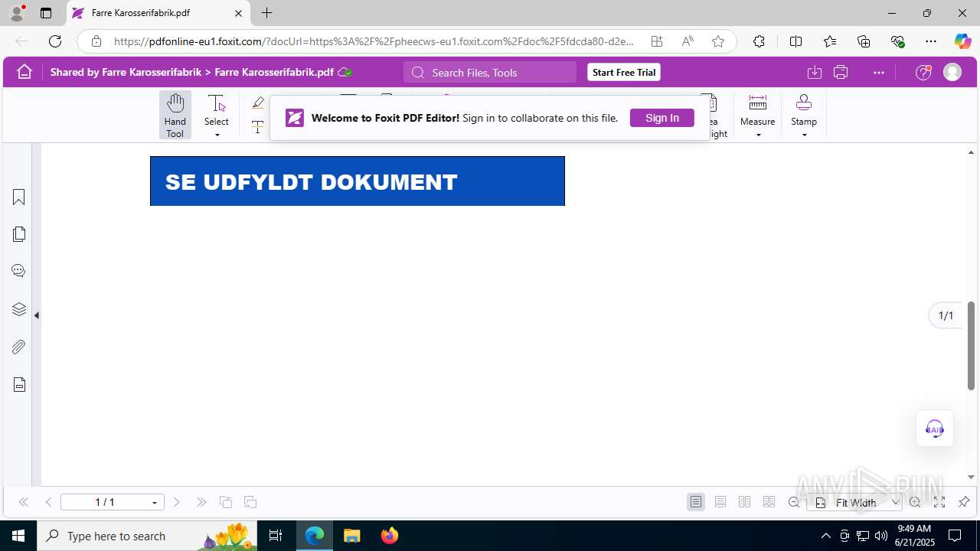The width and height of the screenshot is (980, 551).
Task: Click the strikeout text icon in the toolbar
Action: click(258, 127)
